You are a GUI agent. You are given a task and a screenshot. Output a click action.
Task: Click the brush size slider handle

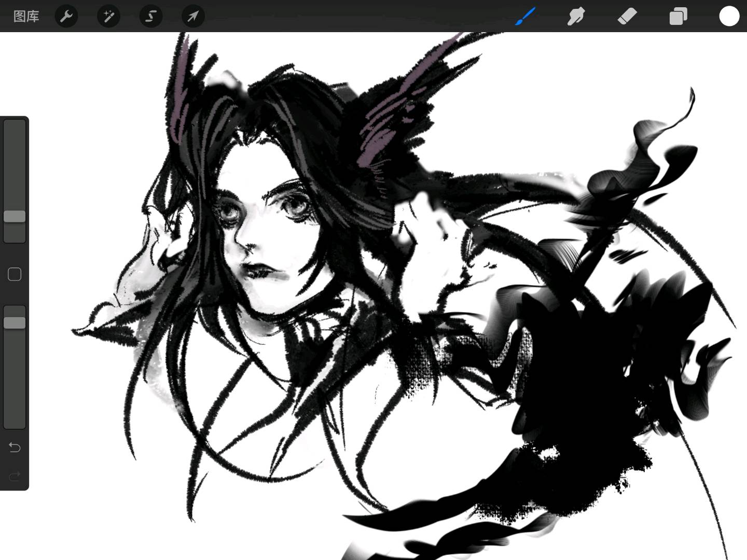click(x=15, y=217)
